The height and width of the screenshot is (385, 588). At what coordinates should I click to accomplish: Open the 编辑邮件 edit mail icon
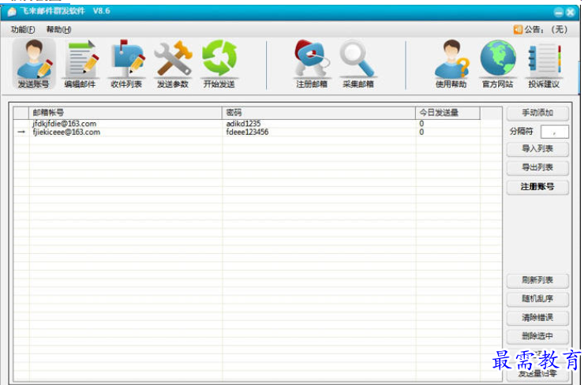coord(80,63)
